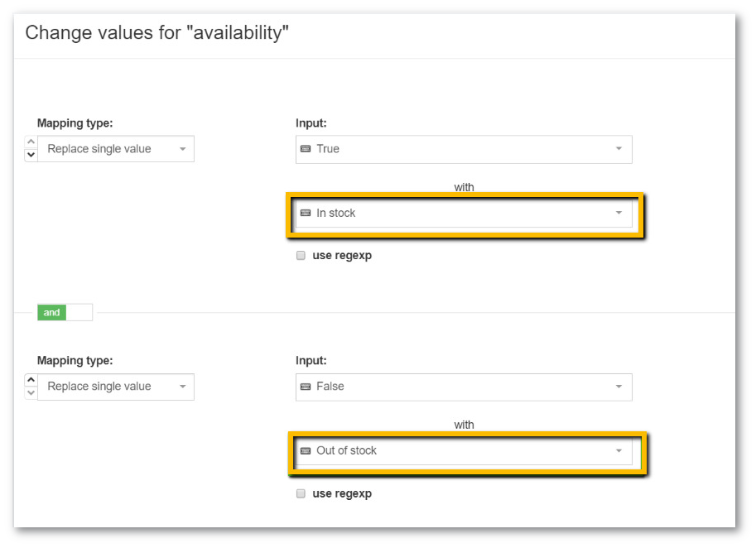
Task: Move first mapping rule down with down arrow
Action: coord(31,155)
